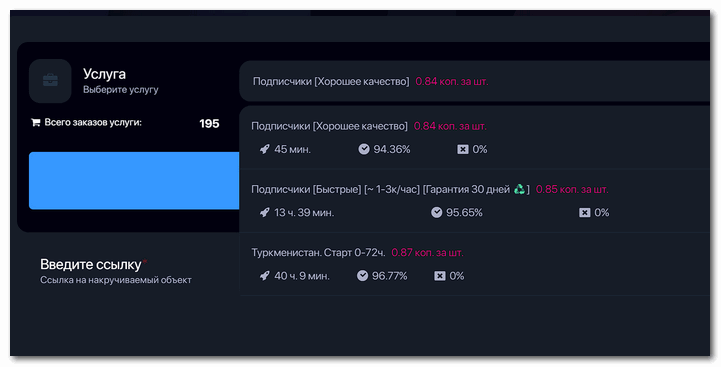
Task: Click checkmark icon beside 94.36%
Action: click(x=364, y=149)
